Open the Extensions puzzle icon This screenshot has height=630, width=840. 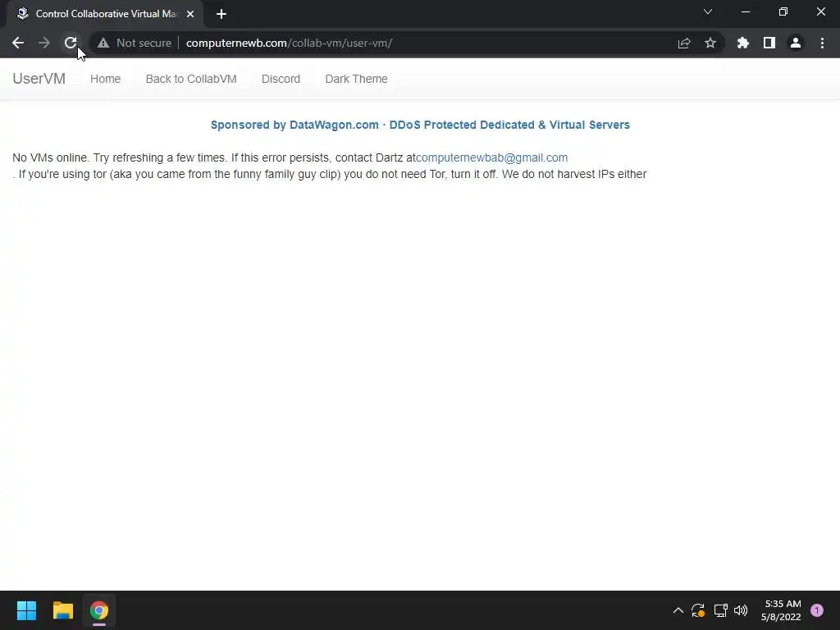743,43
